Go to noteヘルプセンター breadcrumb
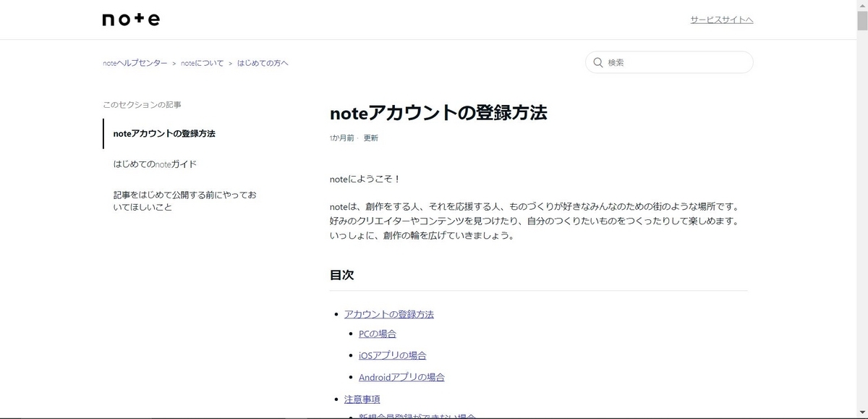This screenshot has height=419, width=868. tap(135, 63)
